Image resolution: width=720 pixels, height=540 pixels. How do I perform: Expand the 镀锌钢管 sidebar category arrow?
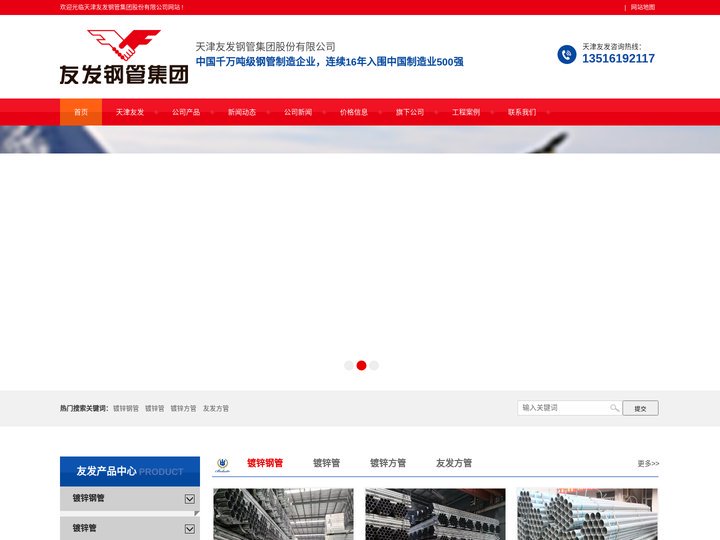pyautogui.click(x=190, y=499)
